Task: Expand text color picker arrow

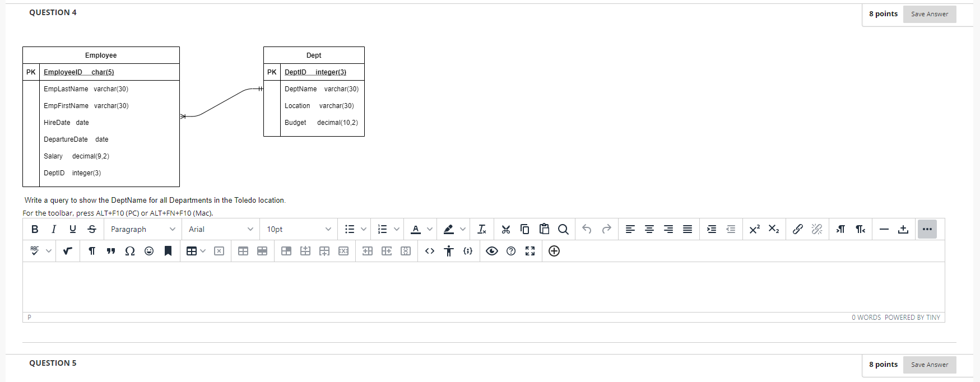Action: coord(430,229)
